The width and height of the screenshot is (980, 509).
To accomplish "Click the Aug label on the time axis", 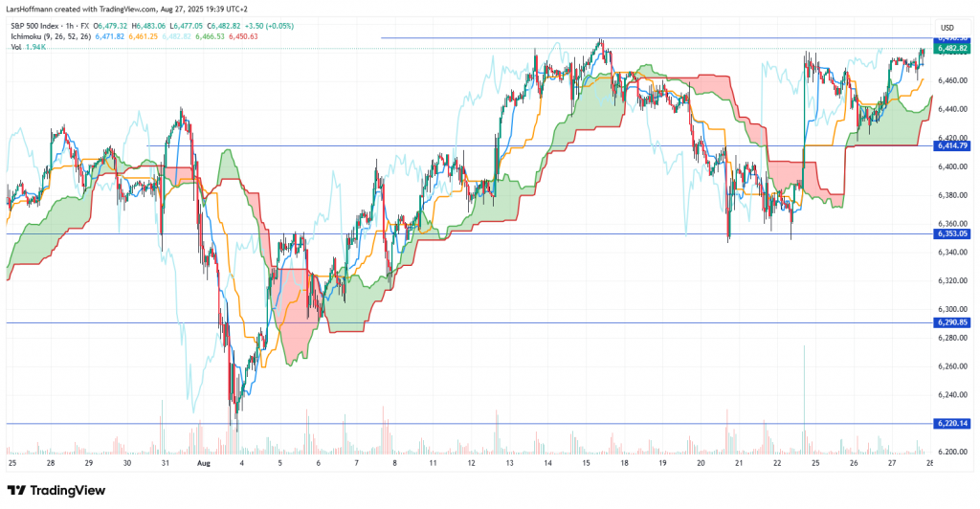I will point(202,462).
